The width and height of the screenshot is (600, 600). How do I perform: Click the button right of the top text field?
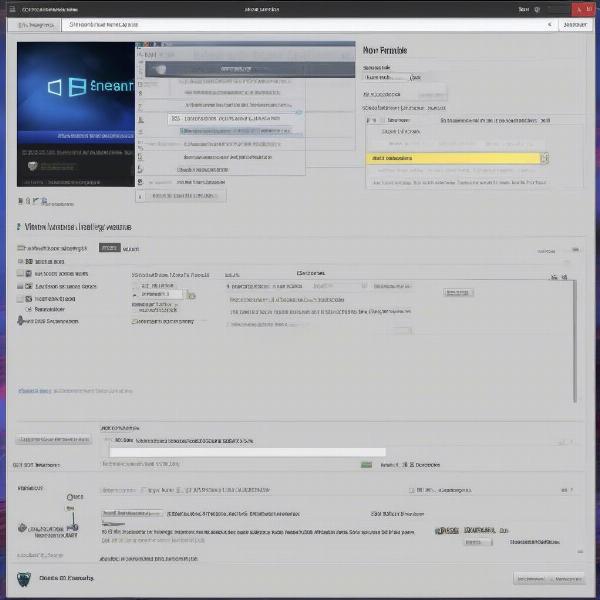[x=575, y=24]
